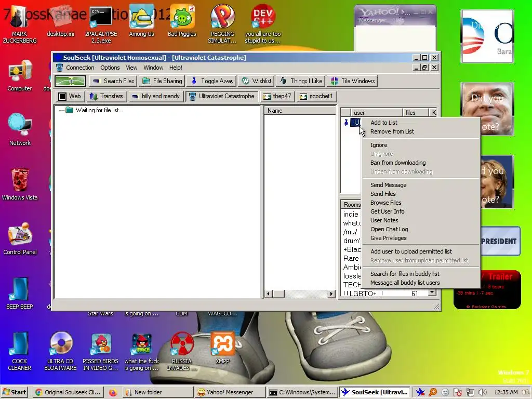The image size is (532, 399).
Task: Click the SoulSeek bird tray icon
Action: [x=420, y=392]
